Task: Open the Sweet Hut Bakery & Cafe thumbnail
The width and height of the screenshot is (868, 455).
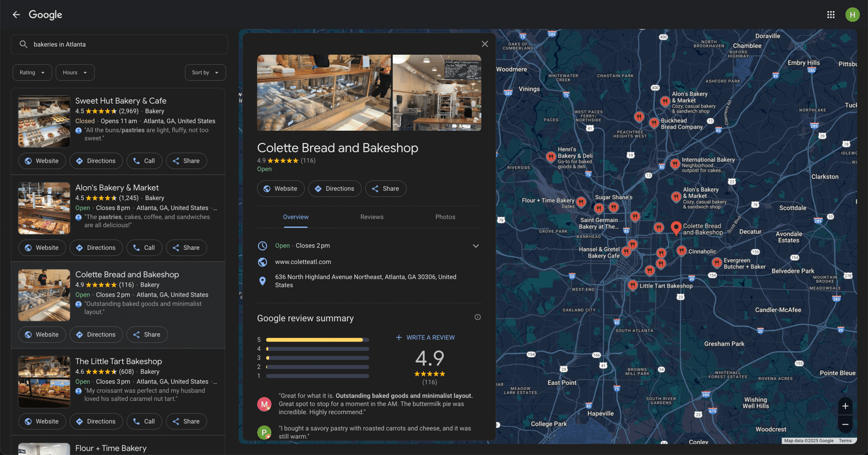Action: point(44,122)
